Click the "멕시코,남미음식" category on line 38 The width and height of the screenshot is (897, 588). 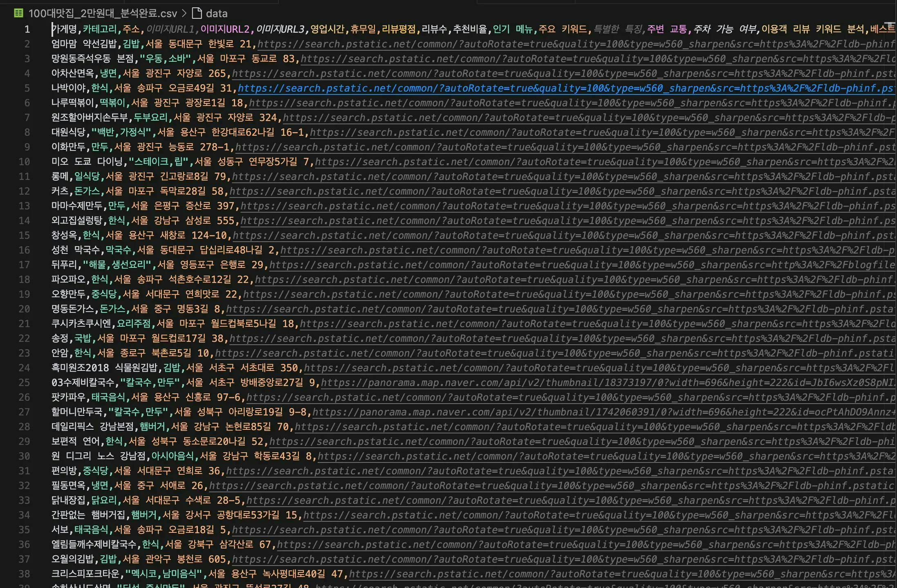click(x=164, y=574)
